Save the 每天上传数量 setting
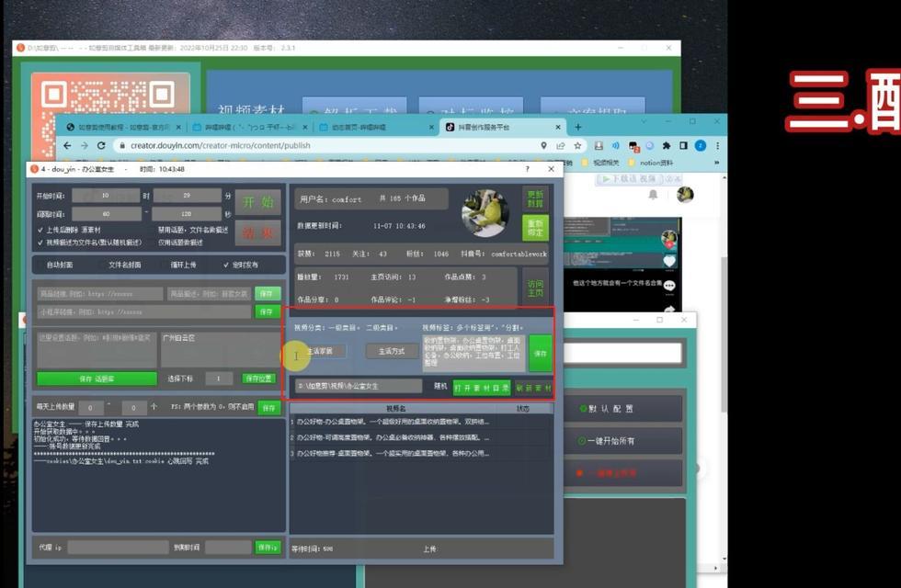Viewport: 901px width, 588px height. point(268,408)
